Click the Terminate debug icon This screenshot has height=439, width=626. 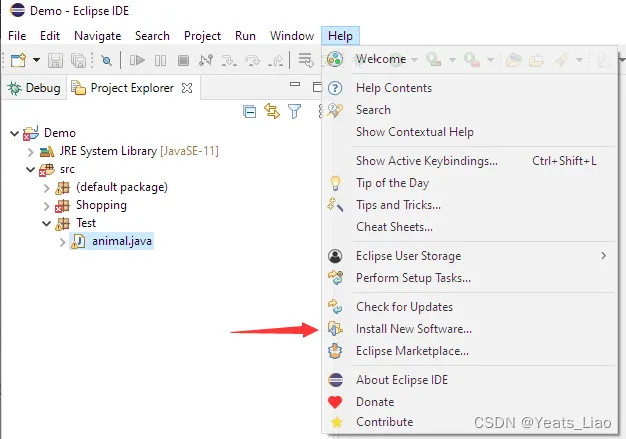click(x=183, y=61)
